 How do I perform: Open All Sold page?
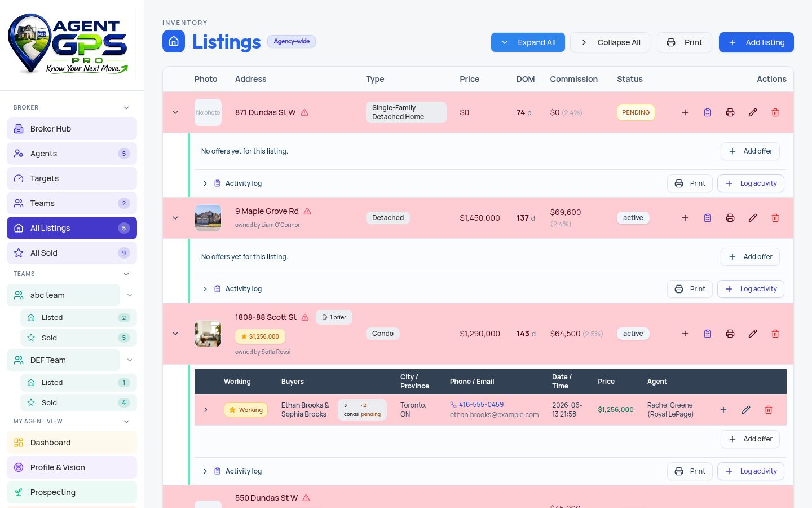72,253
